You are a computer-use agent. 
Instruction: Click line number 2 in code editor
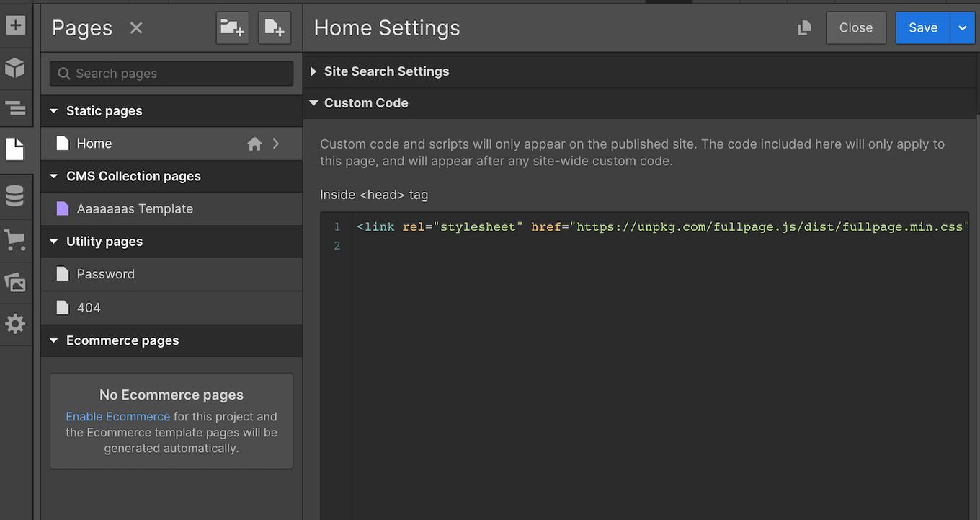click(337, 246)
